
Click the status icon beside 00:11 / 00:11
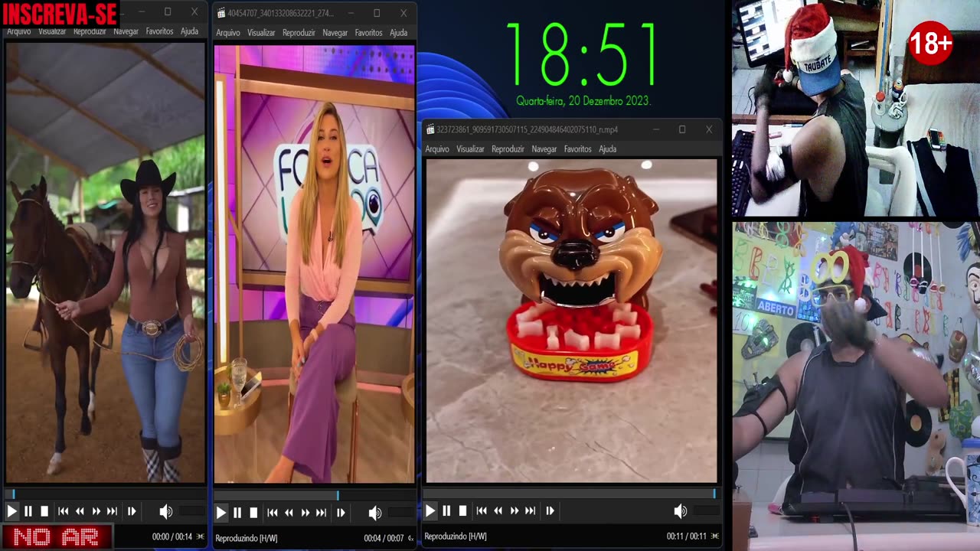coord(715,536)
